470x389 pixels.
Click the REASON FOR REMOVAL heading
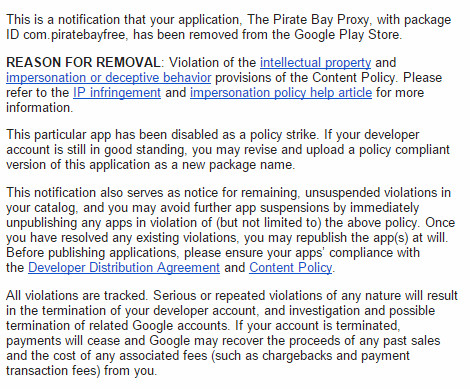[x=83, y=63]
